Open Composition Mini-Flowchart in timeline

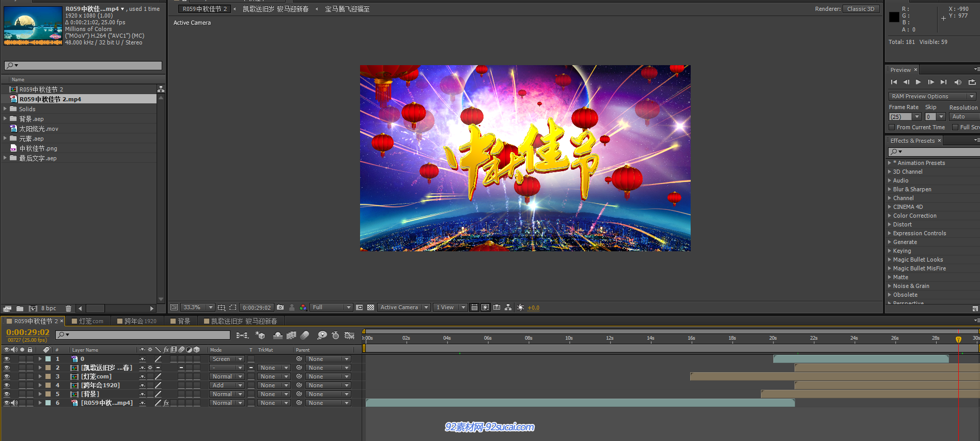tap(242, 336)
